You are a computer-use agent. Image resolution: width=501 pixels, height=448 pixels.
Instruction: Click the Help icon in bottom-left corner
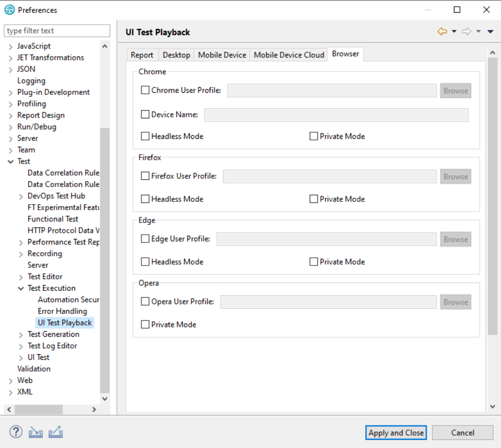pyautogui.click(x=15, y=432)
